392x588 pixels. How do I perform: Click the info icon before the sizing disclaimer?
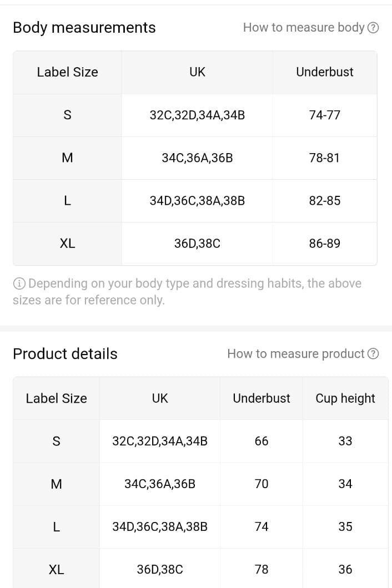[x=19, y=283]
